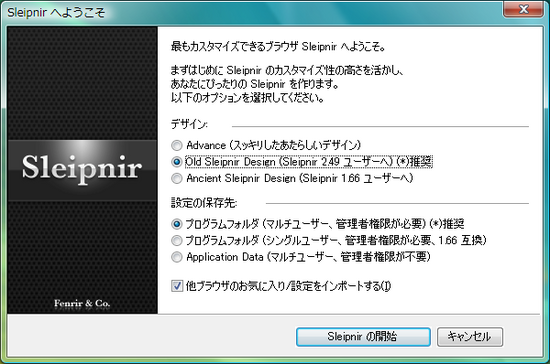Click the デザイン section label

pos(189,124)
